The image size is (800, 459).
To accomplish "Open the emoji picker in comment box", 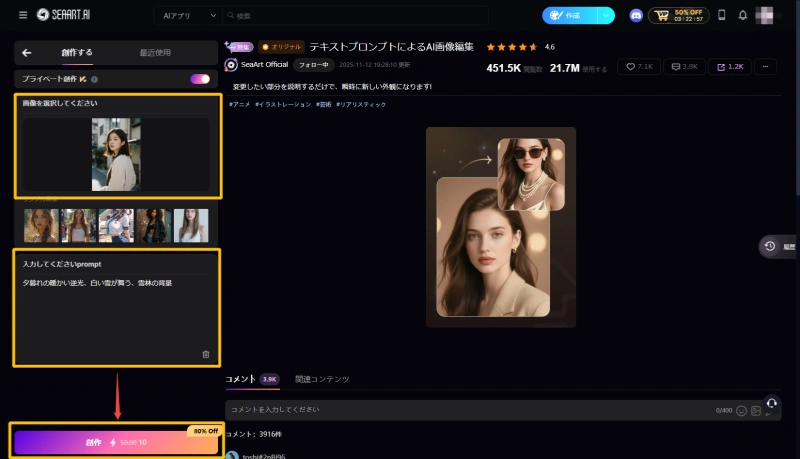I will point(741,411).
